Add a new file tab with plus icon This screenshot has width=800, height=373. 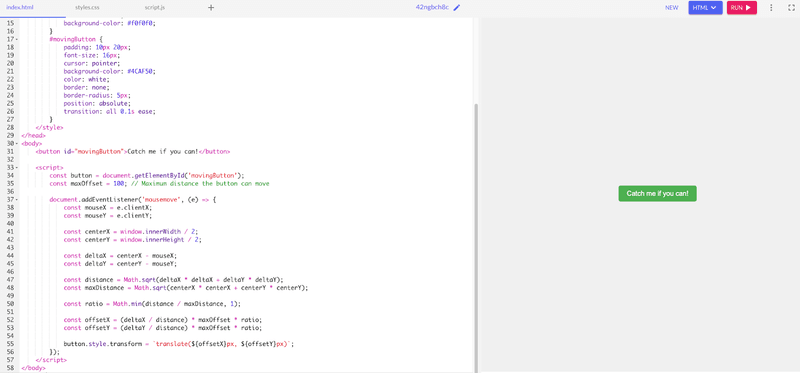211,8
